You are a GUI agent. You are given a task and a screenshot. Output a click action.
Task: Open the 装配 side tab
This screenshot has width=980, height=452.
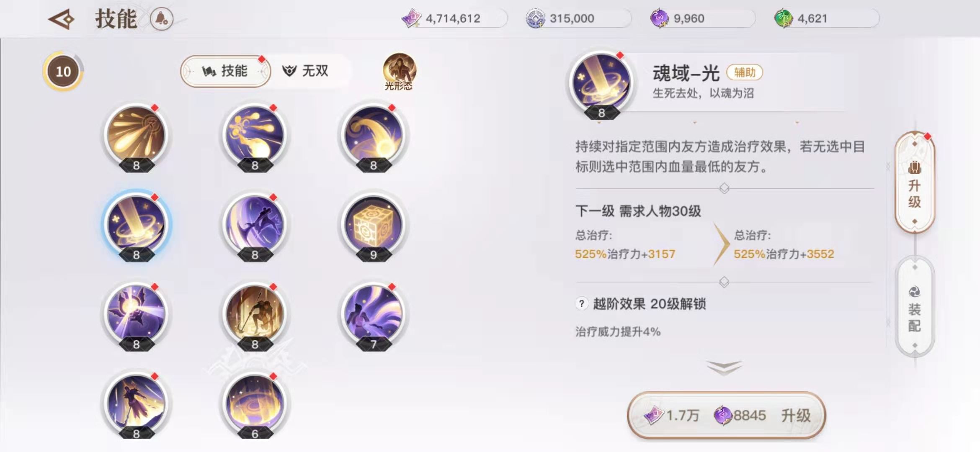(915, 306)
